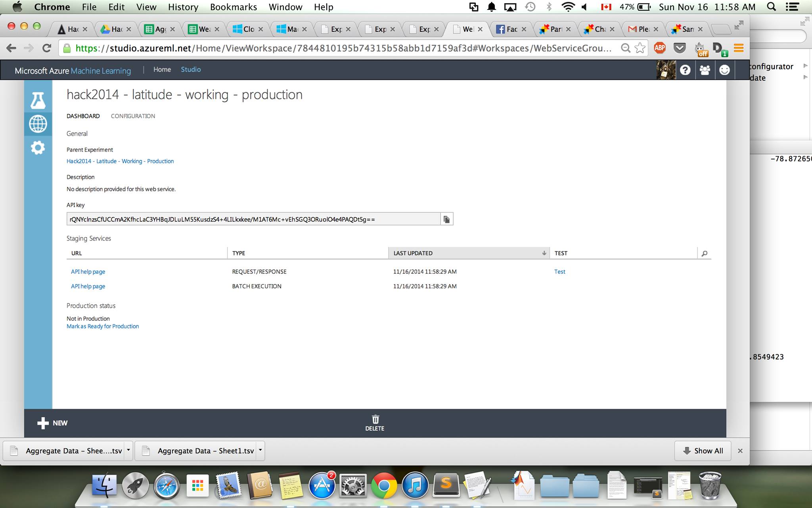
Task: Open the Settings gear in sidebar
Action: [38, 148]
